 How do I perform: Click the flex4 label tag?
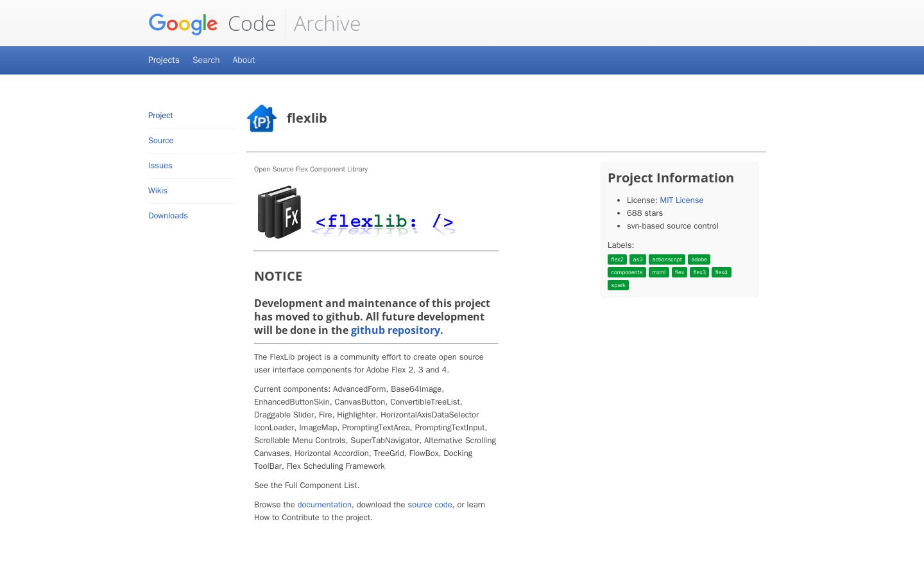coord(721,272)
